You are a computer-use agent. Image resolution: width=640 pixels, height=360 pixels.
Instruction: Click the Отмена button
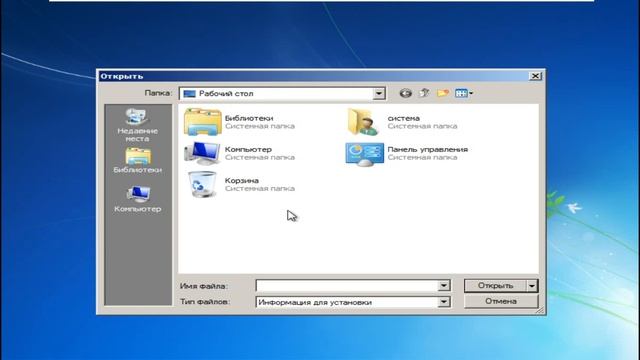pyautogui.click(x=501, y=301)
